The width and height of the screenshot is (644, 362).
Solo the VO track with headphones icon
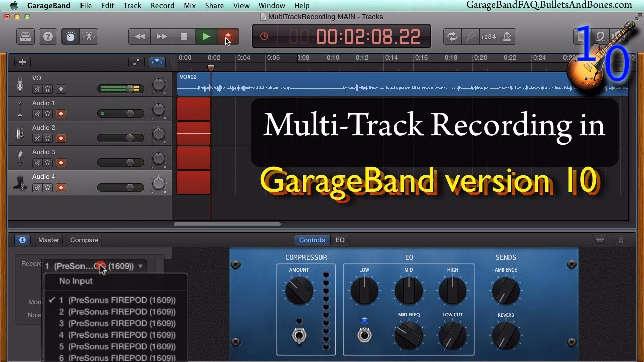(48, 88)
